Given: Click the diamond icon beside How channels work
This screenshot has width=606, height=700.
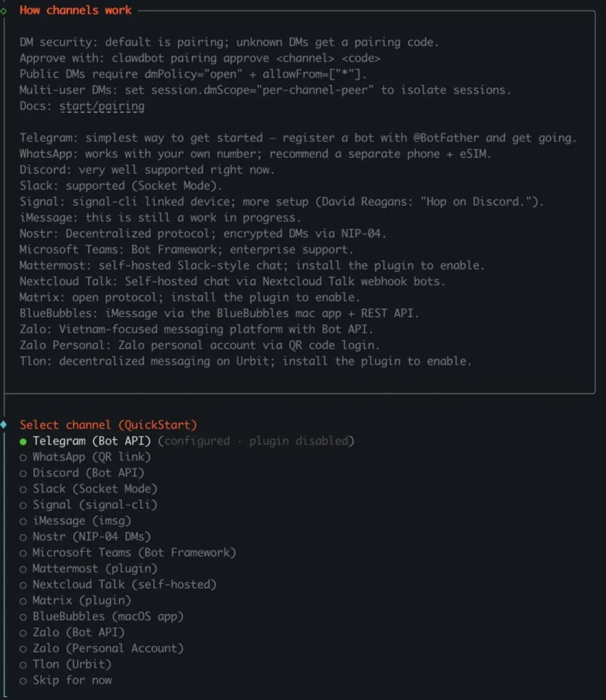Looking at the screenshot, I should point(4,10).
